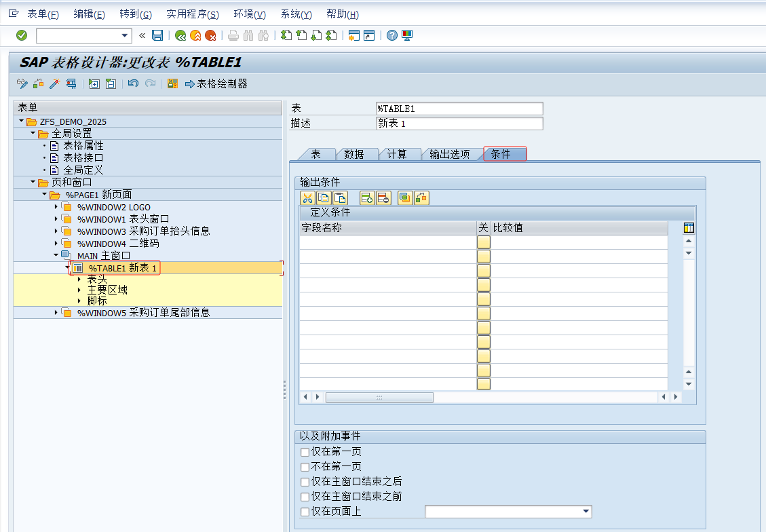The width and height of the screenshot is (766, 532).
Task: Select the 脚标 node
Action: pos(97,301)
